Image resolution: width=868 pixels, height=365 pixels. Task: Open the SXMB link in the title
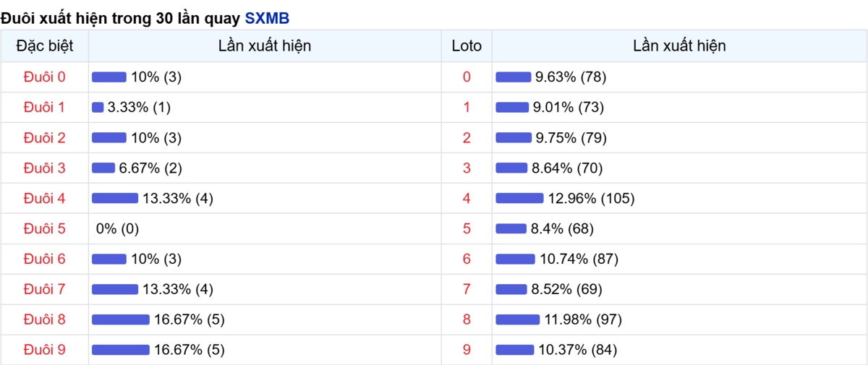[x=267, y=17]
